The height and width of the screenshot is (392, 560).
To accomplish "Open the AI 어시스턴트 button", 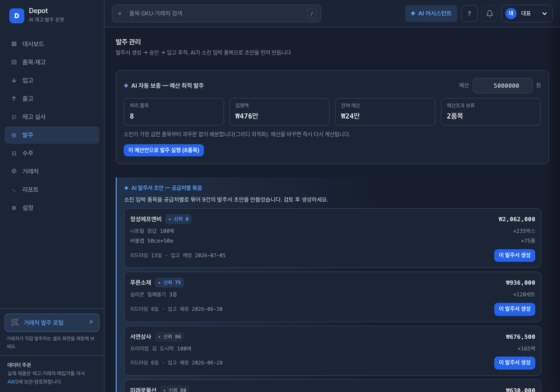I will click(431, 14).
